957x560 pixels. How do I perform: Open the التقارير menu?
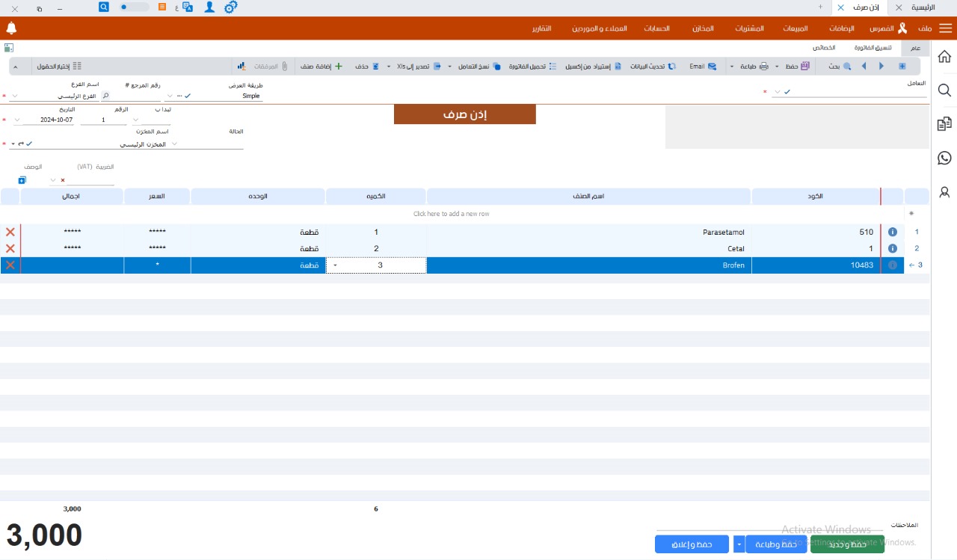pyautogui.click(x=541, y=28)
